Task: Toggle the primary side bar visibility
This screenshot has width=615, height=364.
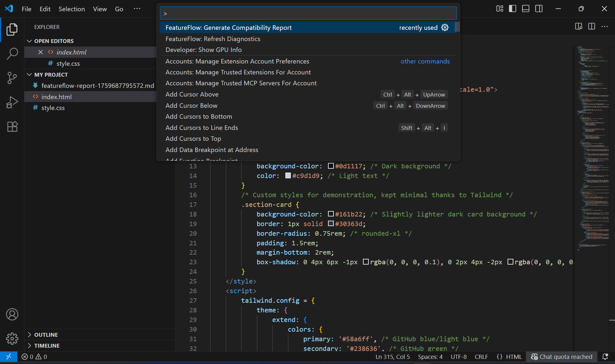Action: [x=512, y=9]
